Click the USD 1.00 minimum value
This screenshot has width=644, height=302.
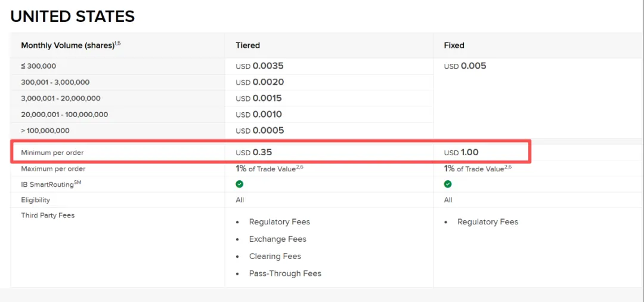pyautogui.click(x=462, y=153)
